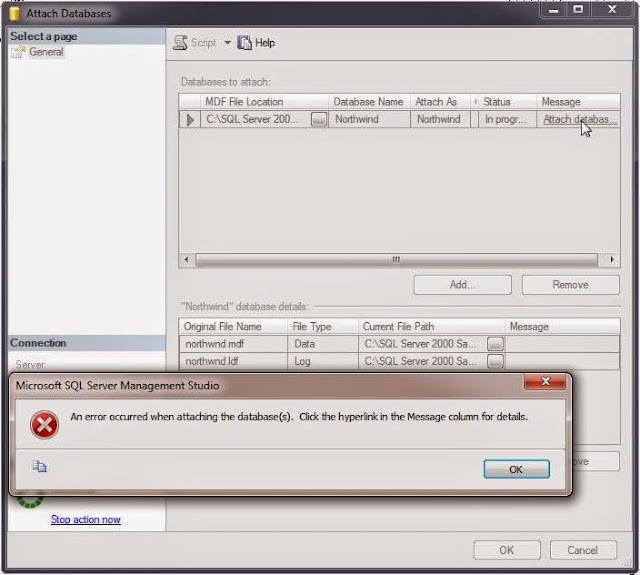Click the Remove button under databases list

pos(571,284)
